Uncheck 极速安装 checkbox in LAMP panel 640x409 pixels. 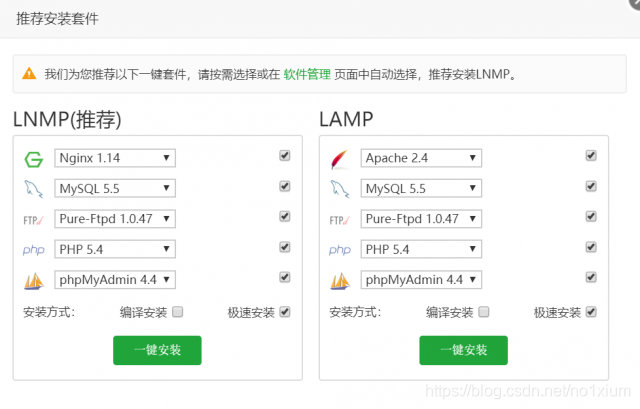coord(591,312)
